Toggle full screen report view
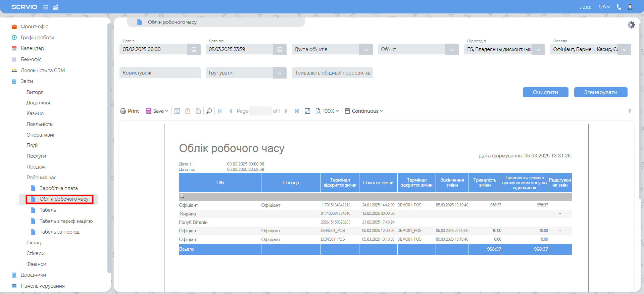 click(307, 111)
